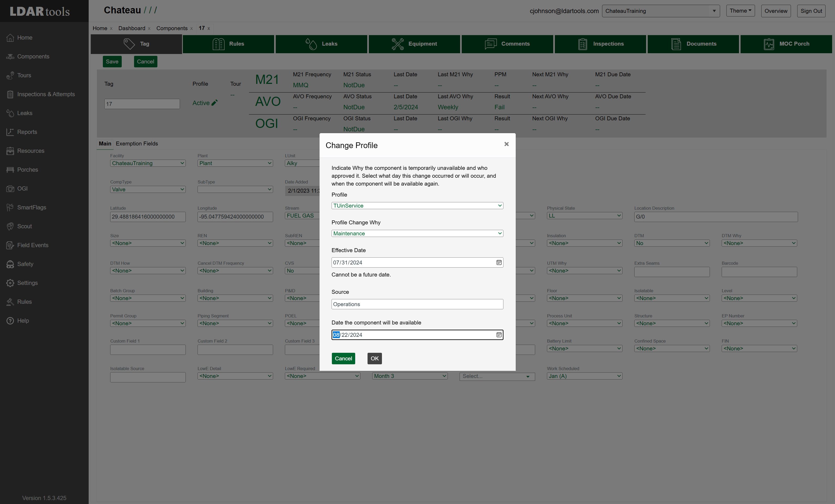The image size is (835, 504).
Task: Open calendar picker for component available date
Action: point(499,335)
